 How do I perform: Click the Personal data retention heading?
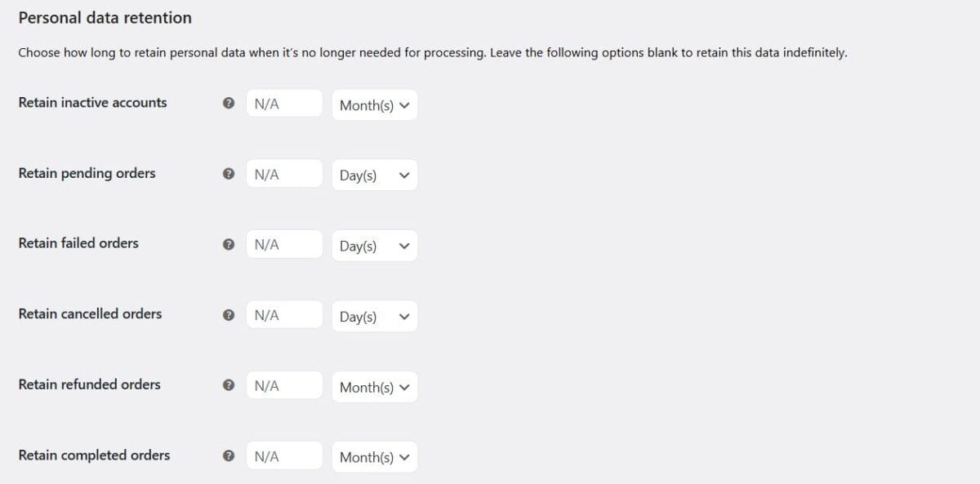(105, 17)
